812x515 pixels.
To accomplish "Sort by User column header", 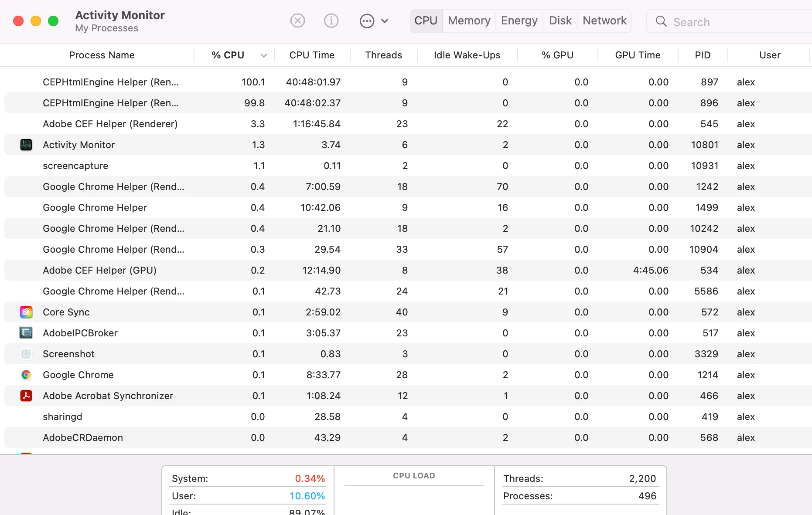I will pyautogui.click(x=770, y=55).
